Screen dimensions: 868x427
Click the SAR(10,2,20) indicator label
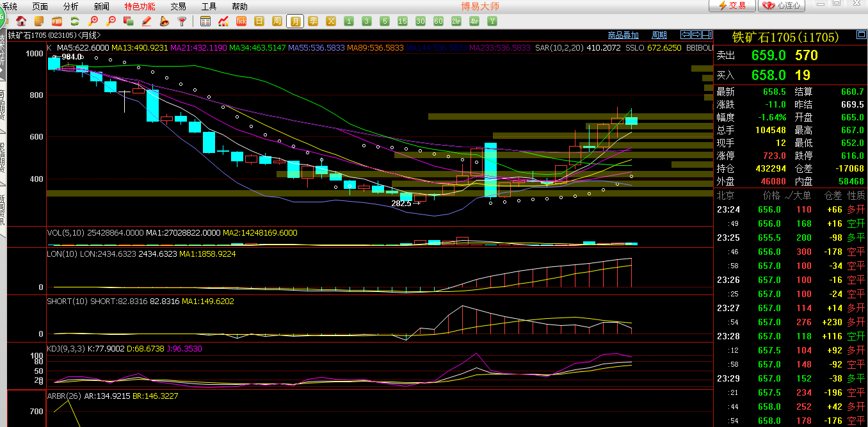click(559, 47)
